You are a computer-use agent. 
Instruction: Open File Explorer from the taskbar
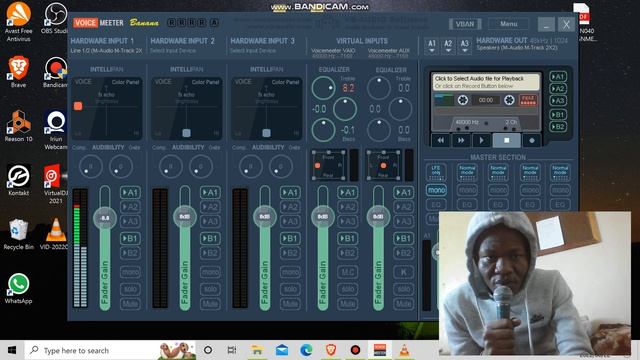[x=257, y=350]
